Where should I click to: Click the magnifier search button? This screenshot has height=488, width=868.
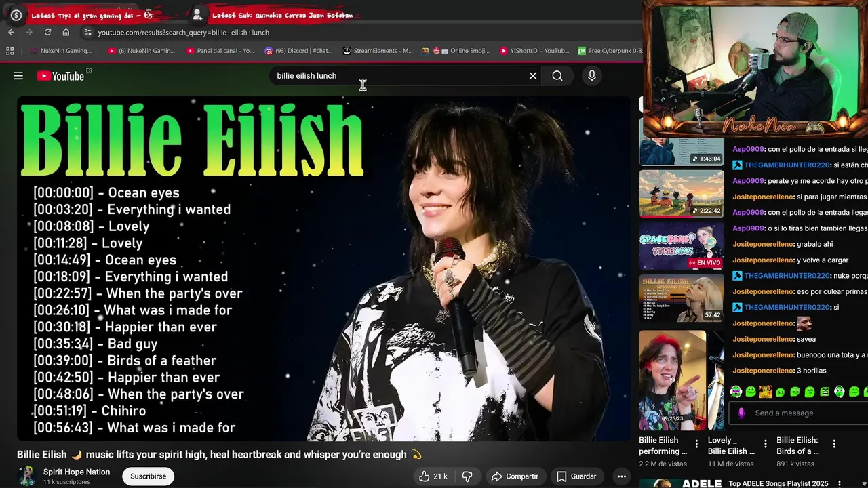click(x=557, y=76)
